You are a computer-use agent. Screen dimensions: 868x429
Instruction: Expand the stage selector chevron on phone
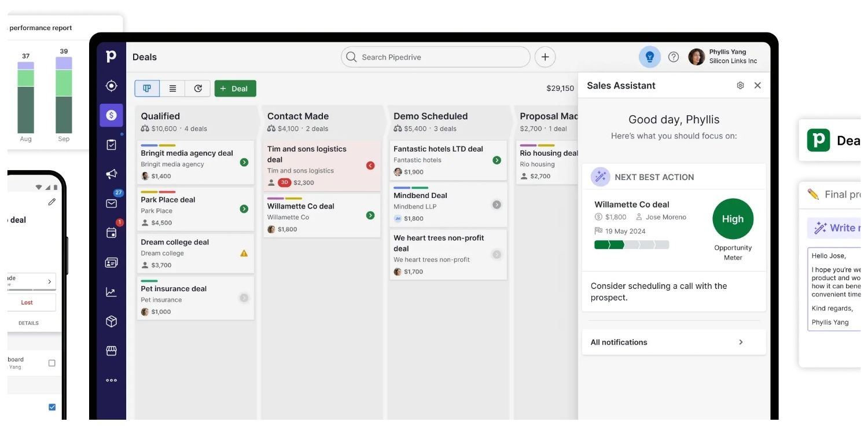click(x=49, y=281)
